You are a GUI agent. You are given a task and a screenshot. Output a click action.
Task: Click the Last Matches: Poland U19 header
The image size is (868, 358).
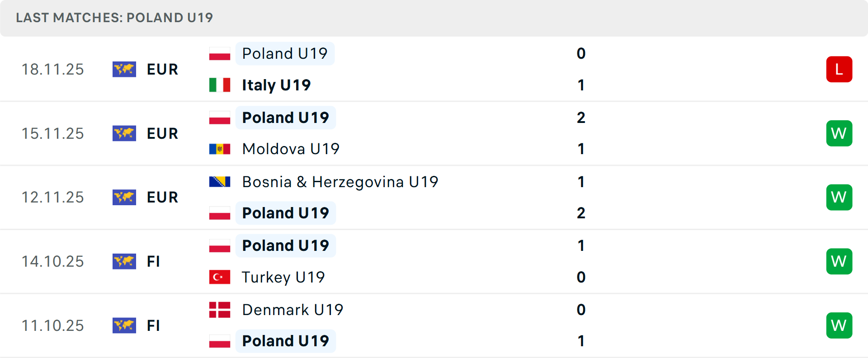click(x=114, y=18)
